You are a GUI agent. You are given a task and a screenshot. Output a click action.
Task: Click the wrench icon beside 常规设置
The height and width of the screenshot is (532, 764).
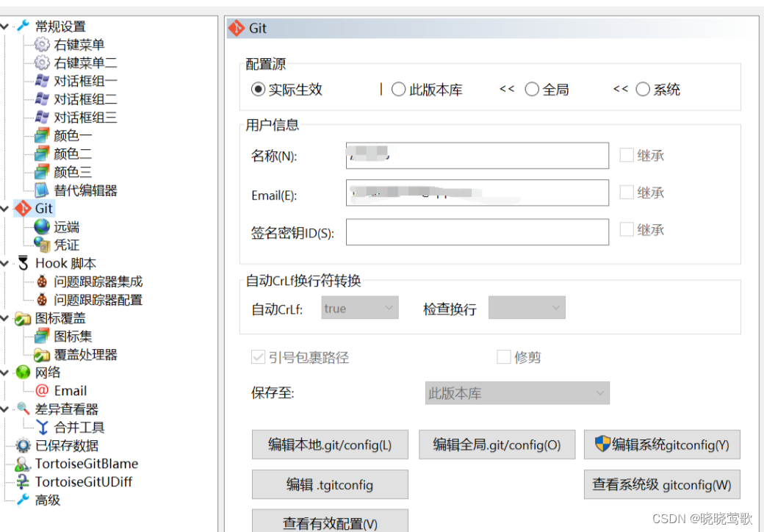pos(23,26)
